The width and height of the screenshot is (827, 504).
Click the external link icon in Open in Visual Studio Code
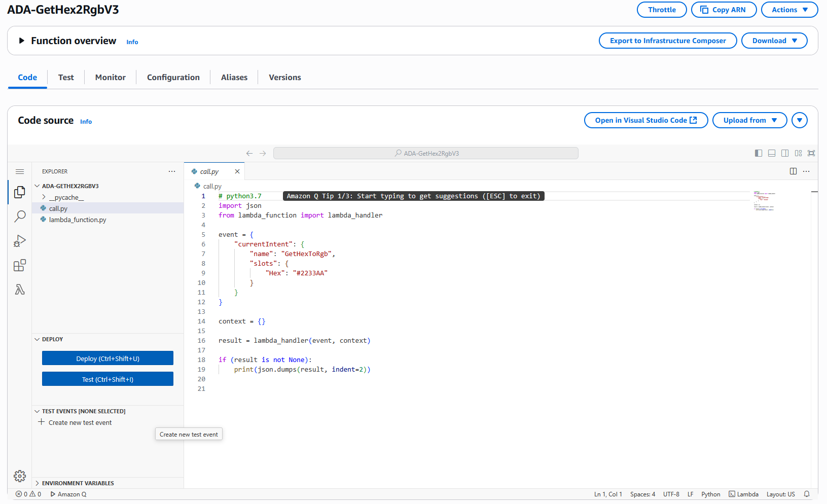(x=693, y=120)
